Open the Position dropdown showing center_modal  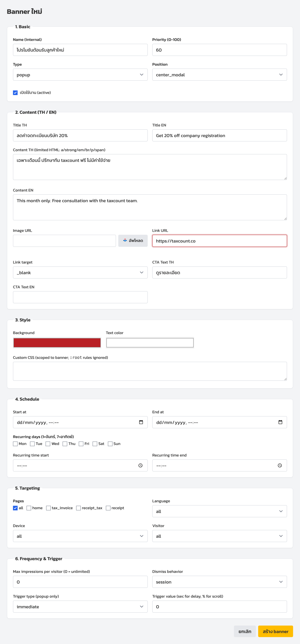tap(220, 75)
